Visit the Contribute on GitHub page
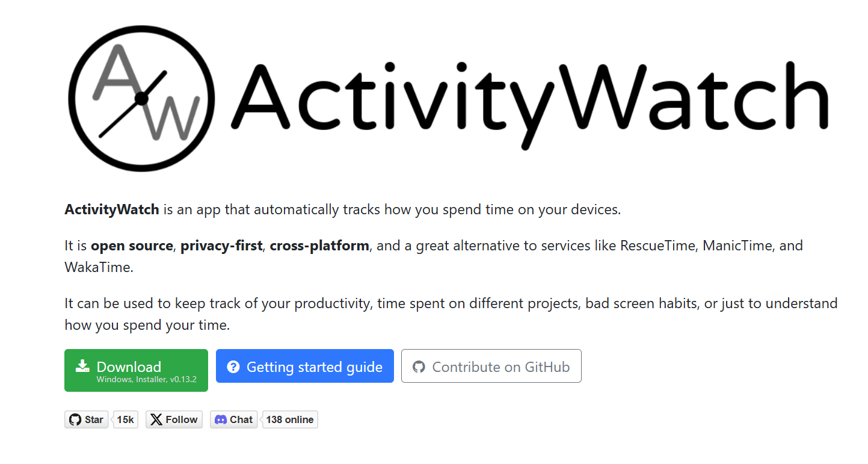This screenshot has width=868, height=464. [491, 366]
